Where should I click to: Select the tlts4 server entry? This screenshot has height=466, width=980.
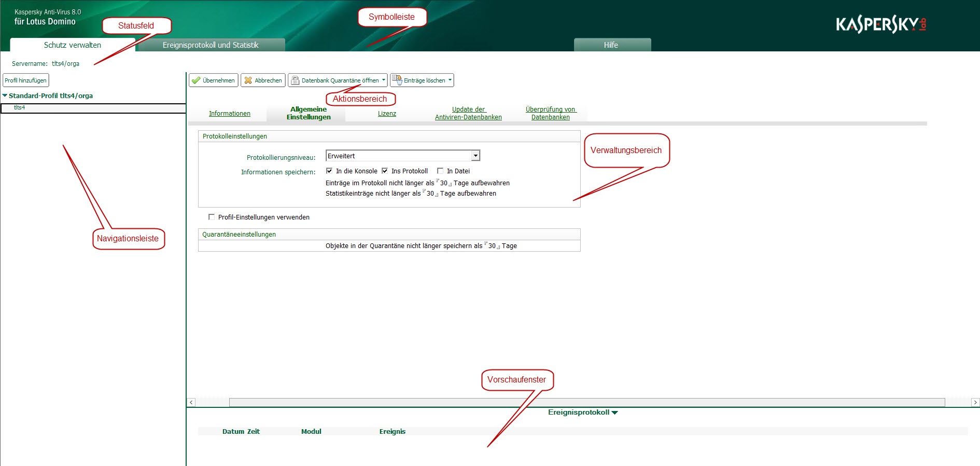point(20,108)
